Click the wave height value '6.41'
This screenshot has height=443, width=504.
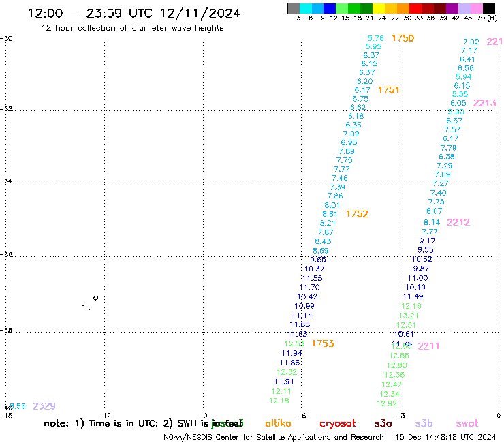(x=467, y=59)
